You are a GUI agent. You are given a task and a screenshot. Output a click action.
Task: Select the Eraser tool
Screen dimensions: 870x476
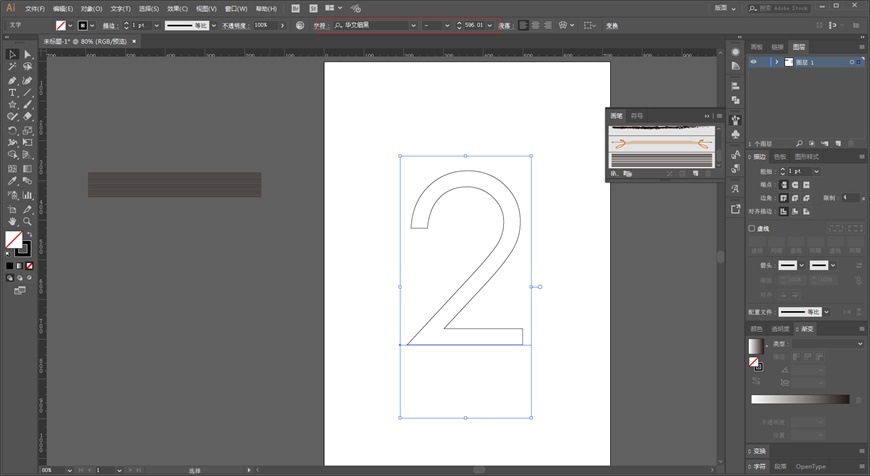(x=27, y=117)
